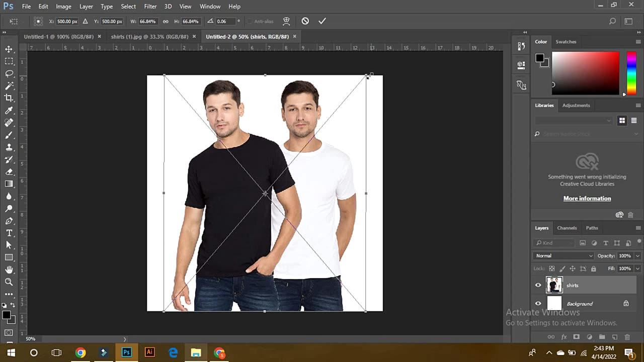The height and width of the screenshot is (362, 644).
Task: Toggle visibility of the shirts layer
Action: 538,286
